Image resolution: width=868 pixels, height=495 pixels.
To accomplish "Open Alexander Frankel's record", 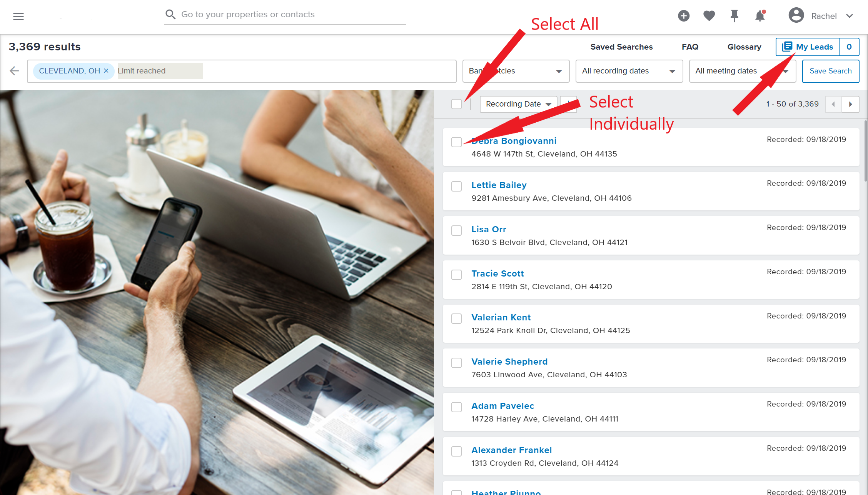I will (511, 450).
